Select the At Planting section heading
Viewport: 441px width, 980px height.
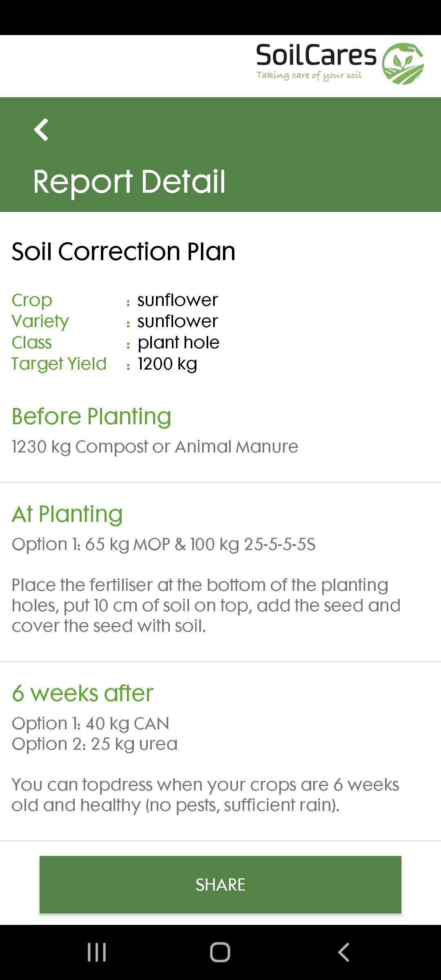pos(67,514)
